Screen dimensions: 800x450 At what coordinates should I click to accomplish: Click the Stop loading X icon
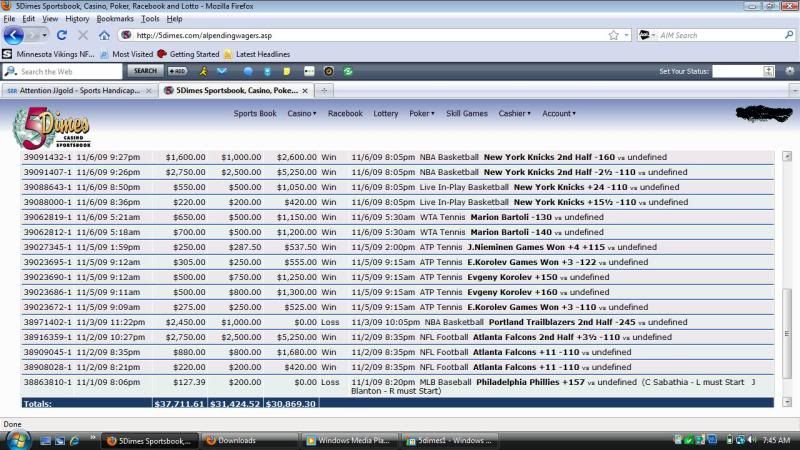pyautogui.click(x=83, y=35)
